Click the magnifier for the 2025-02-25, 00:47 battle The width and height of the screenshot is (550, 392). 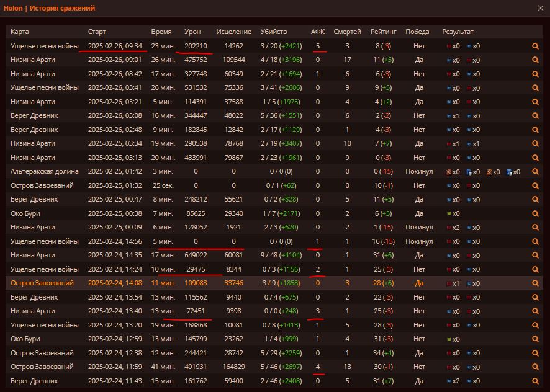pyautogui.click(x=535, y=200)
